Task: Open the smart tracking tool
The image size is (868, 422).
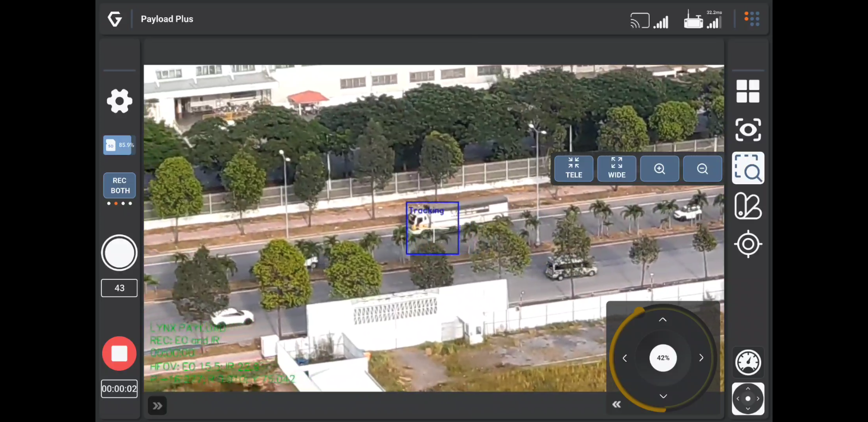Action: [748, 168]
